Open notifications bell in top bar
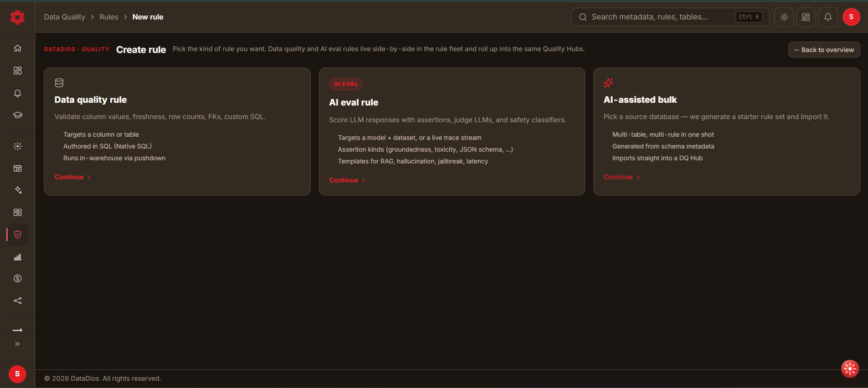Screen dimensions: 868x388 click(x=828, y=17)
